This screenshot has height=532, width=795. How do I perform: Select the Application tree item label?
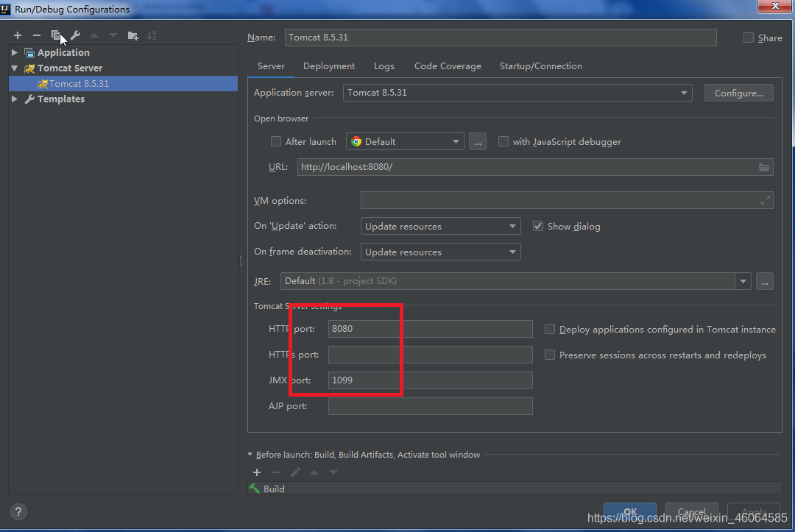[63, 52]
